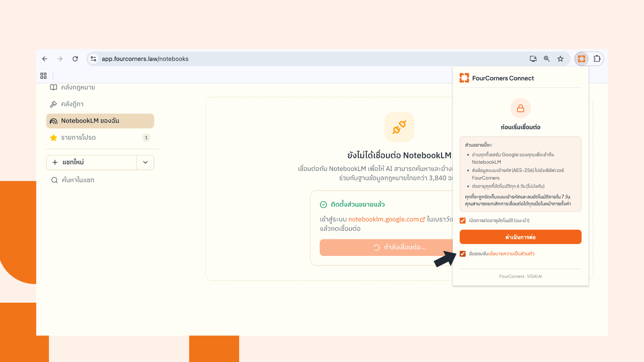Open the browser extensions puzzle icon

point(597,59)
